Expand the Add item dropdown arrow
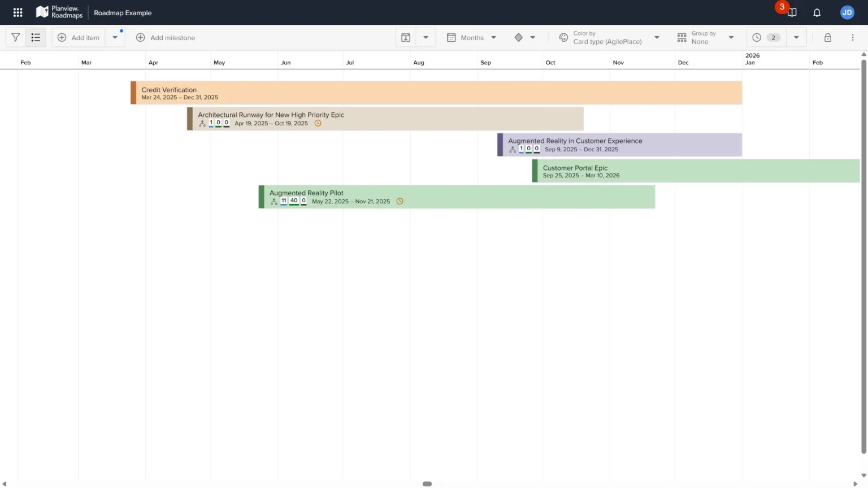This screenshot has height=488, width=868. pos(115,37)
